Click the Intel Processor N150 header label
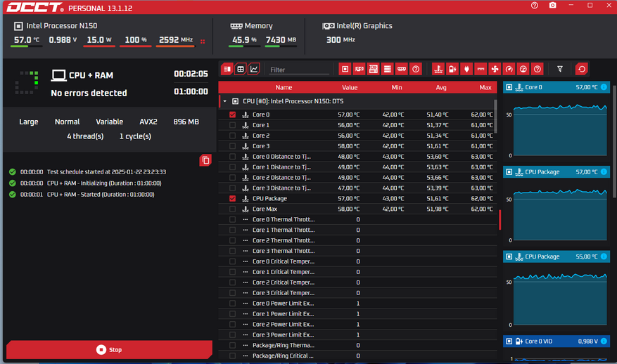 pyautogui.click(x=62, y=26)
